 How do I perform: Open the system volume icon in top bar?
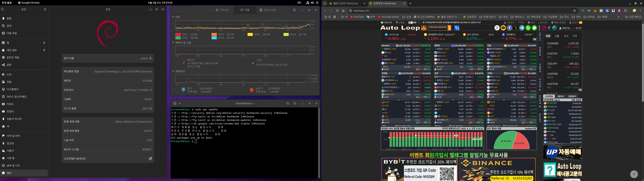pyautogui.click(x=313, y=3)
